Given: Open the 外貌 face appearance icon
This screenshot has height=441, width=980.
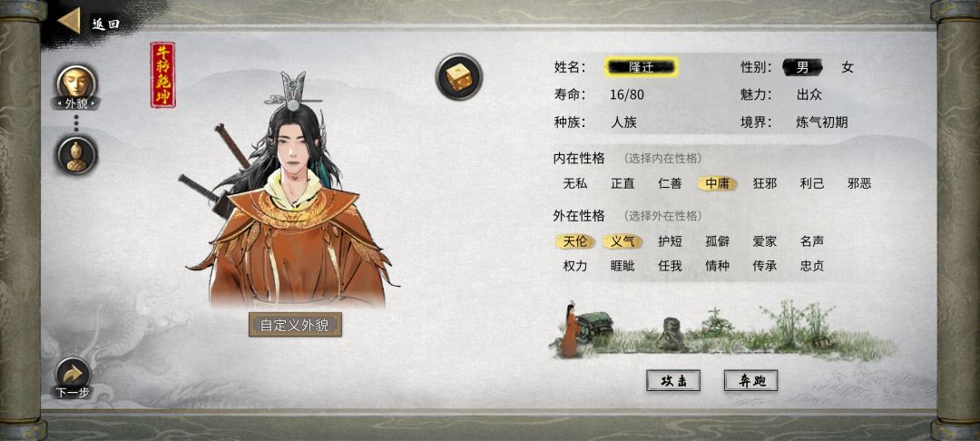Looking at the screenshot, I should coord(76,83).
